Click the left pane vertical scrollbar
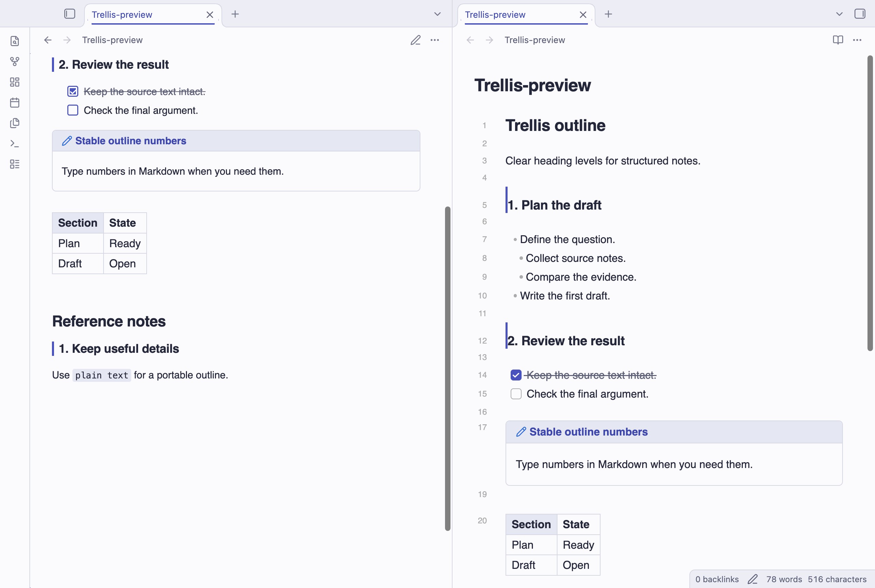 [x=448, y=368]
